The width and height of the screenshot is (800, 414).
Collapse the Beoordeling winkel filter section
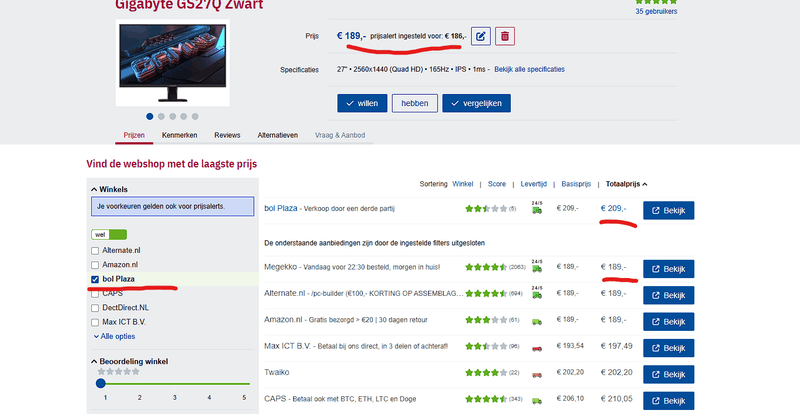[130, 361]
